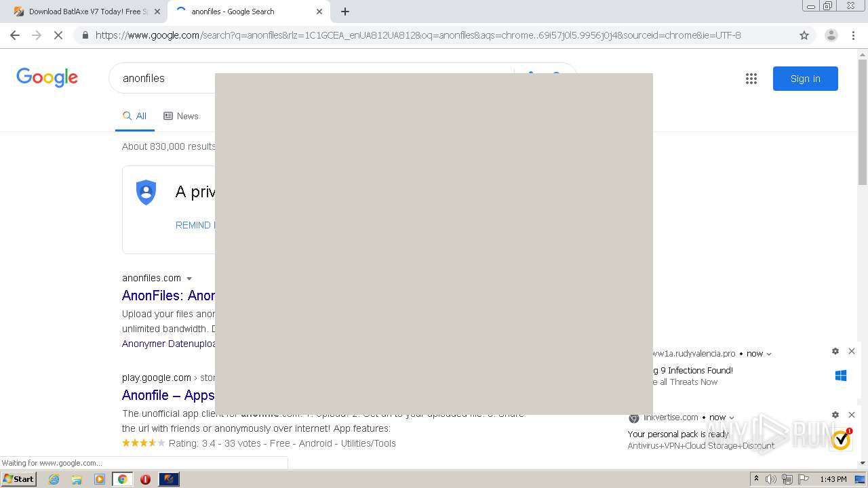Click the Chrome taskbar button
Image resolution: width=868 pixels, height=488 pixels.
[123, 479]
